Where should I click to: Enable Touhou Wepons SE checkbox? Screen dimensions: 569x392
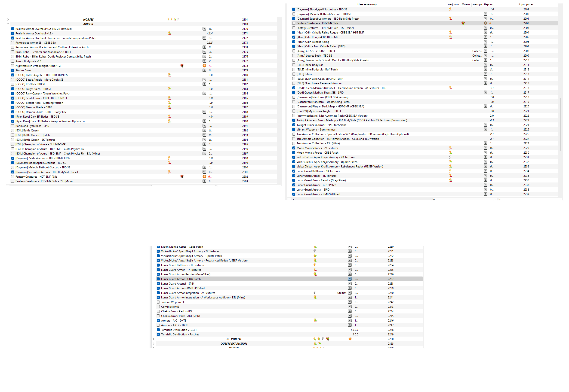(158, 302)
